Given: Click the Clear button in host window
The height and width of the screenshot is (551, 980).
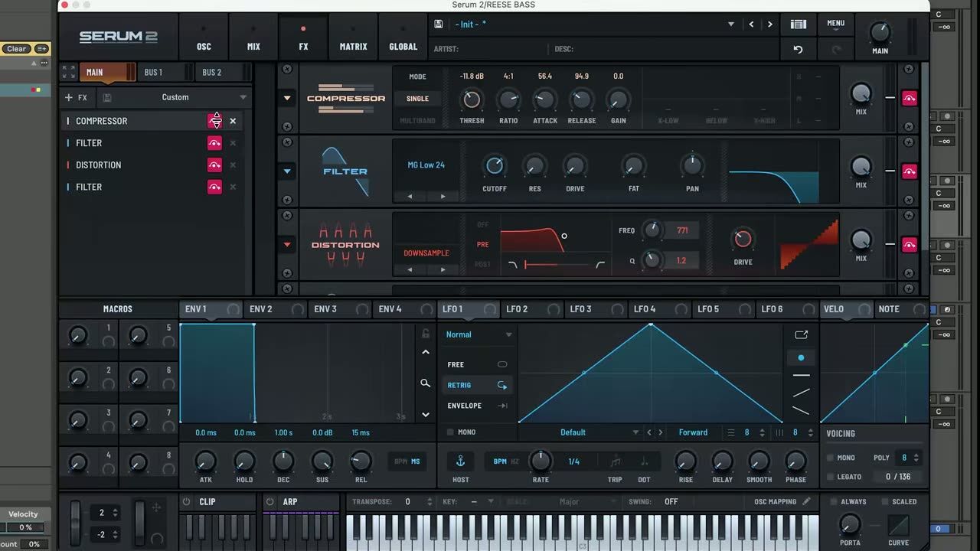Looking at the screenshot, I should tap(17, 49).
